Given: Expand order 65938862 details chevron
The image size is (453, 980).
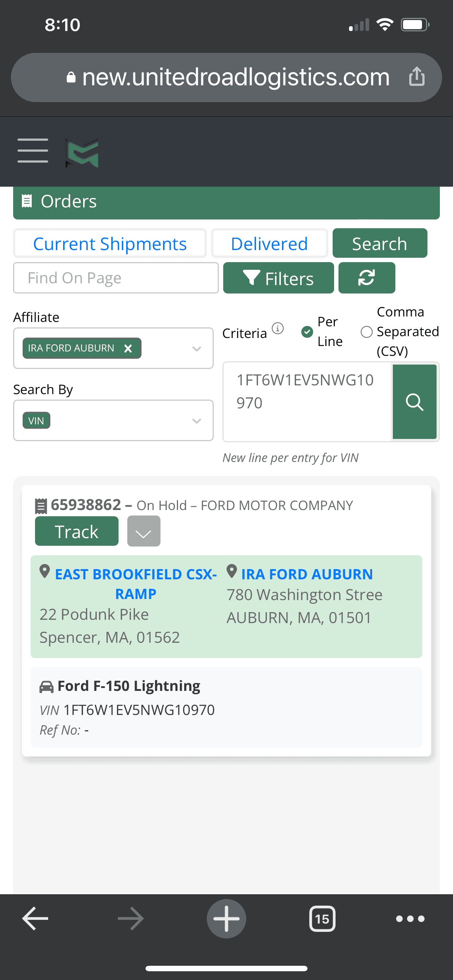Looking at the screenshot, I should click(143, 532).
